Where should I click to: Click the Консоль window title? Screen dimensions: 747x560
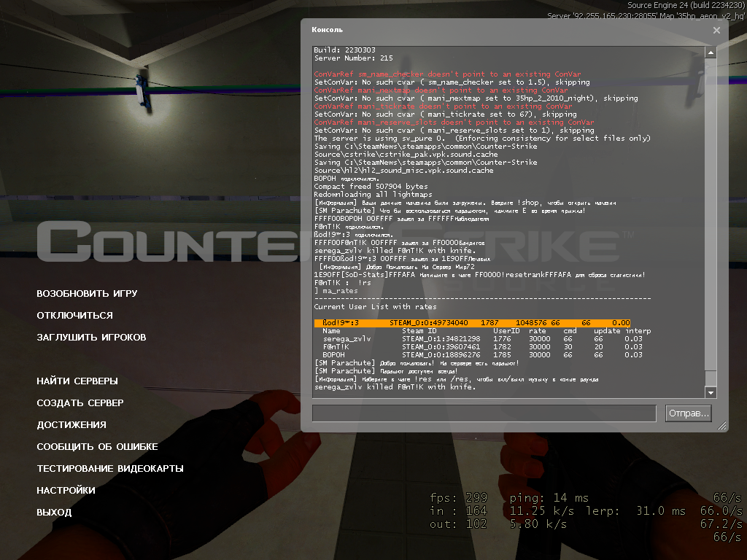(328, 29)
